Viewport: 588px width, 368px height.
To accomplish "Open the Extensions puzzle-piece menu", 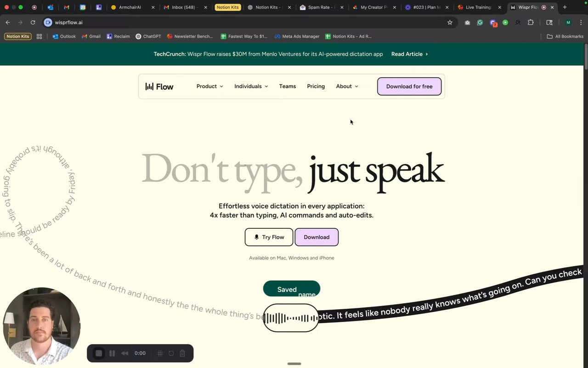I will 531,23.
